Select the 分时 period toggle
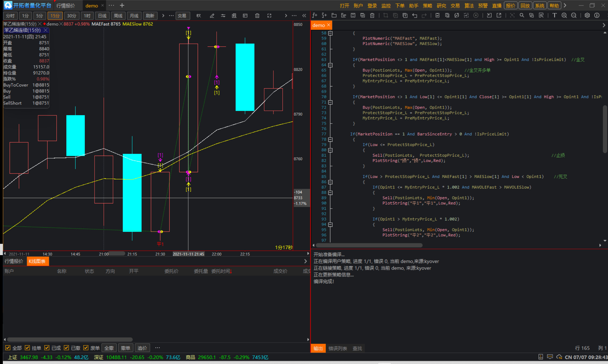This screenshot has width=608, height=364. point(10,16)
